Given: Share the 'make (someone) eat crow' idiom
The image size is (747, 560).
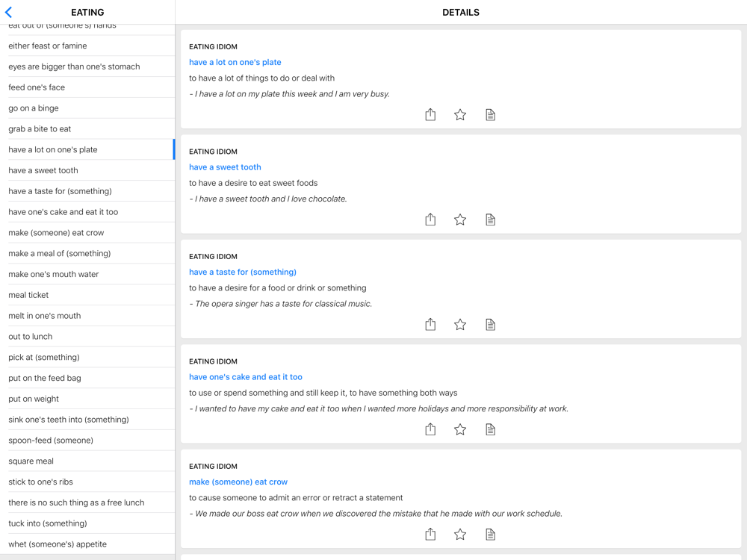Looking at the screenshot, I should pyautogui.click(x=430, y=534).
